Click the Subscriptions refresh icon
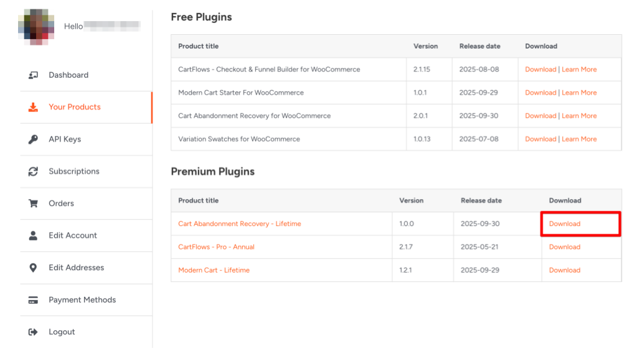 tap(33, 172)
